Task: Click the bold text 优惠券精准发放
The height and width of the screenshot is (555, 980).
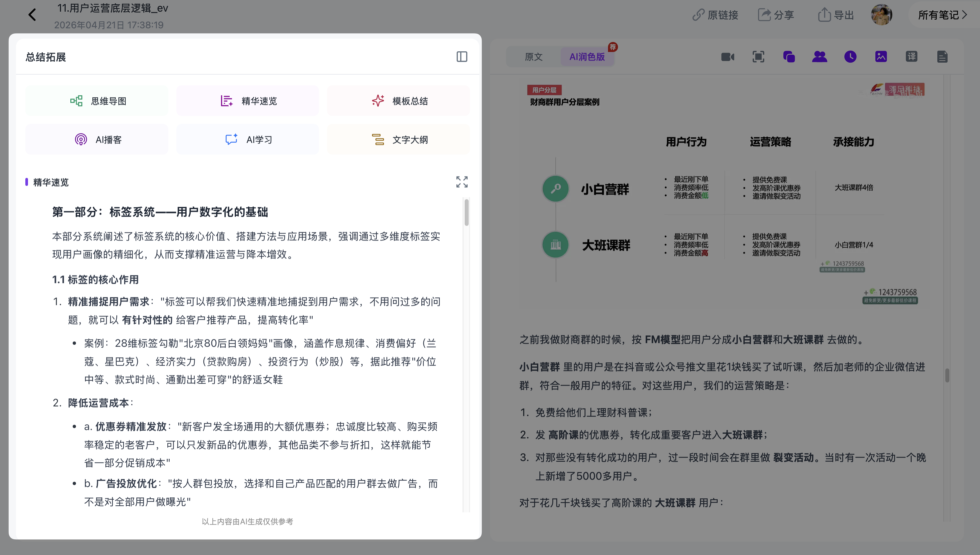Action: pyautogui.click(x=131, y=426)
